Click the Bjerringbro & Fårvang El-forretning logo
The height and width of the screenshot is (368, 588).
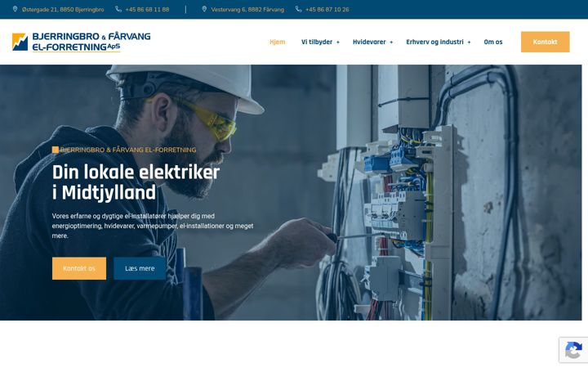click(81, 42)
